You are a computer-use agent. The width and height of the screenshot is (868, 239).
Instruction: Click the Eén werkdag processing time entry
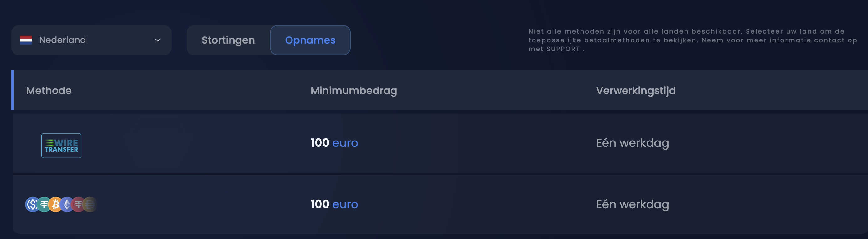[x=632, y=143]
